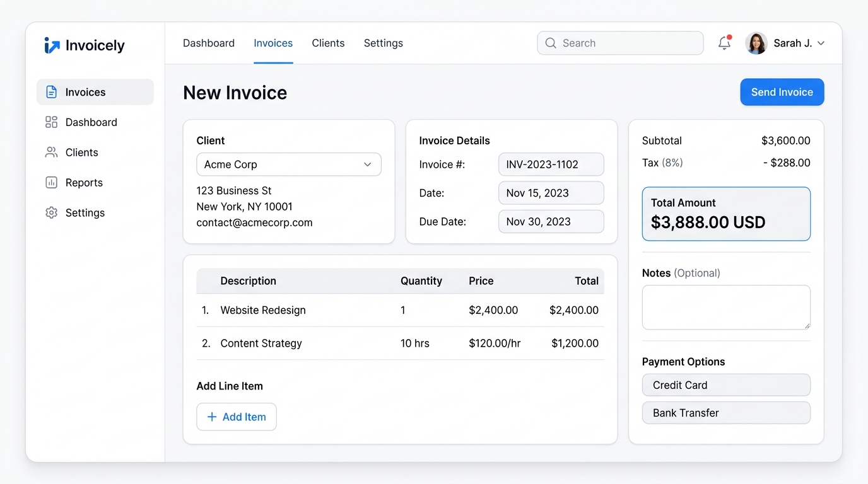Expand the Acme Corp client dropdown
Screen dimensions: 868x484
[289, 164]
